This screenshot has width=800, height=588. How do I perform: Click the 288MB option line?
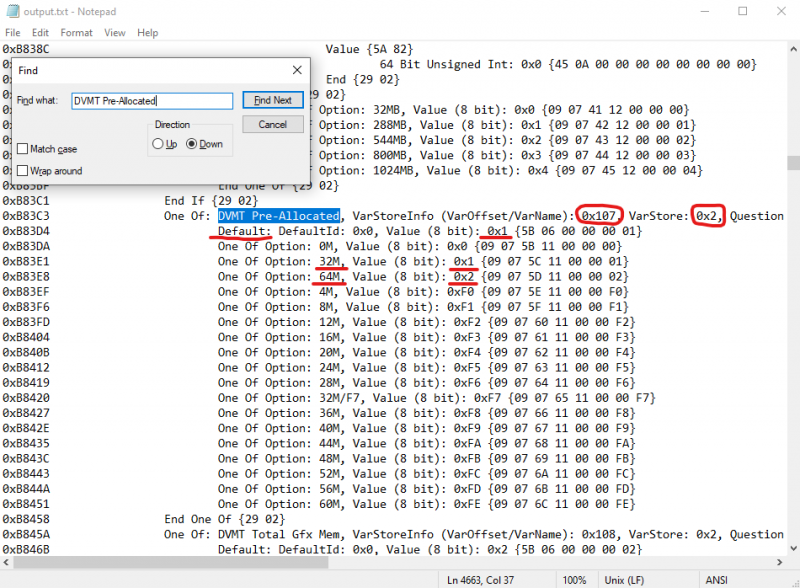pos(507,125)
